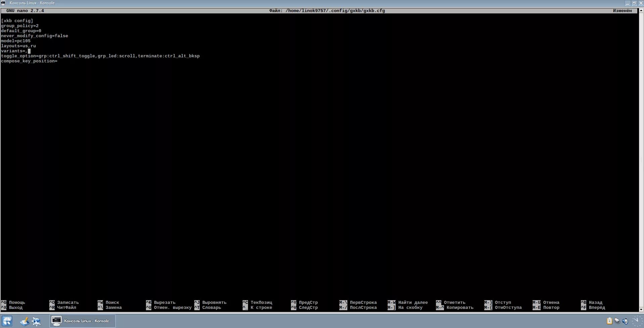Click the Изменён status in nano header
644x328 pixels.
(x=623, y=11)
